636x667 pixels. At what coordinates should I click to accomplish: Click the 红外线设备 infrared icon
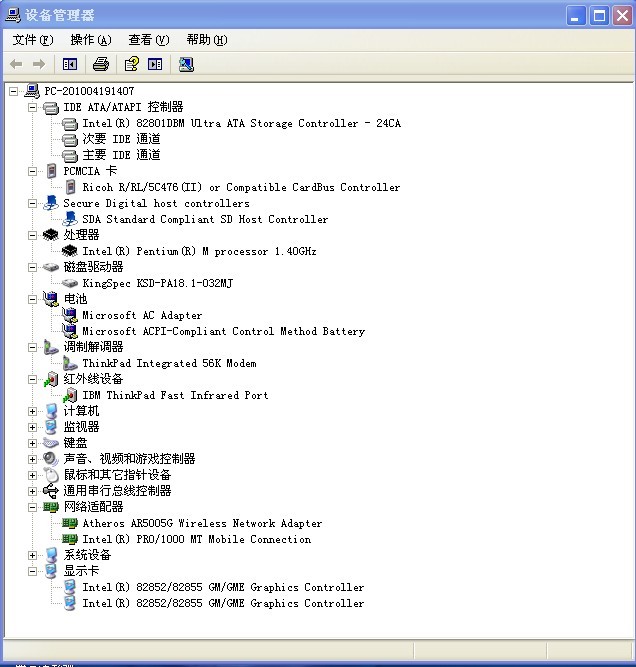click(x=51, y=379)
